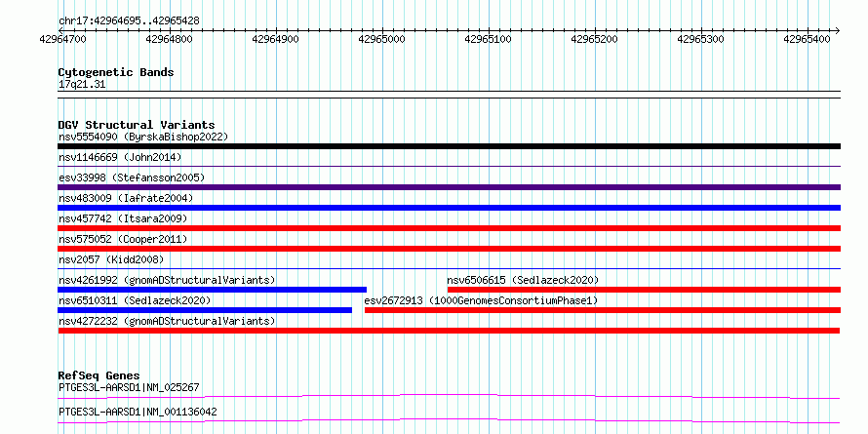
Task: Click ruler position 42964800
Action: point(170,39)
